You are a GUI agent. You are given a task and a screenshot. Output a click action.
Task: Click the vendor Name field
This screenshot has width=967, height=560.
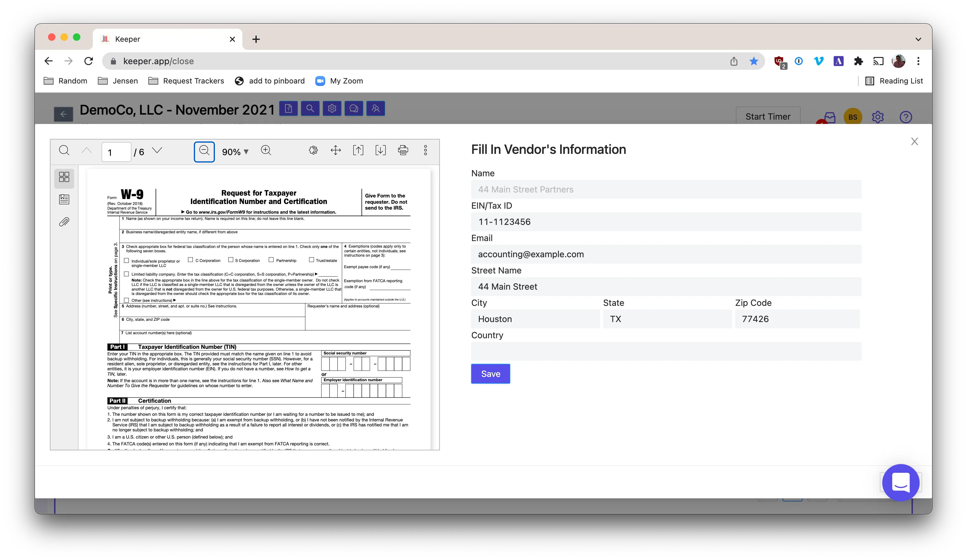point(666,189)
